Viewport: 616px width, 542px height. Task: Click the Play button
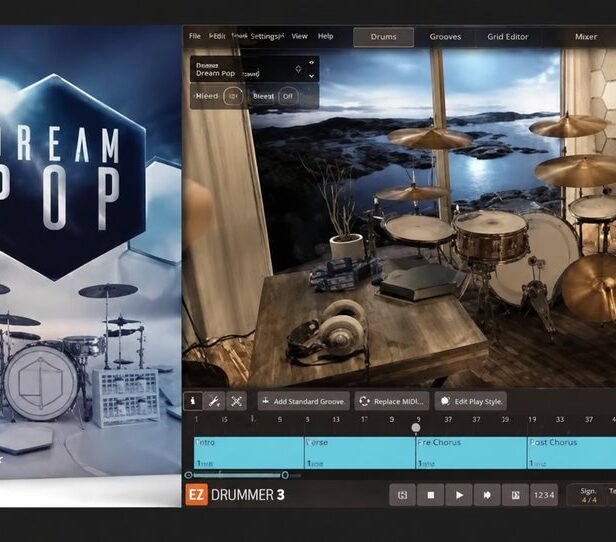tap(459, 495)
